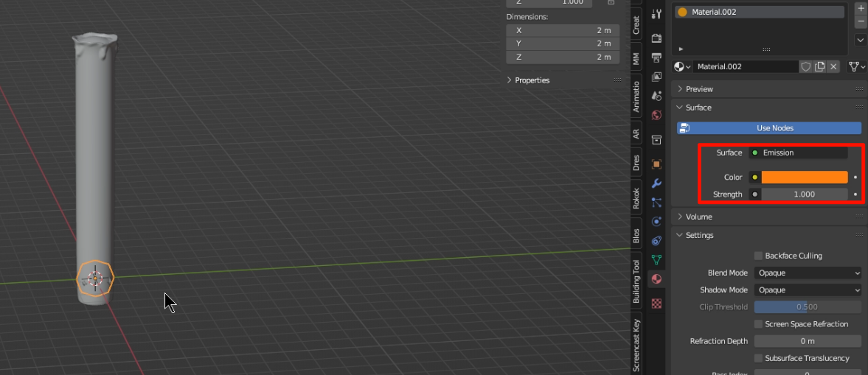
Task: Click the Strength 1.000 value slider
Action: coord(805,194)
